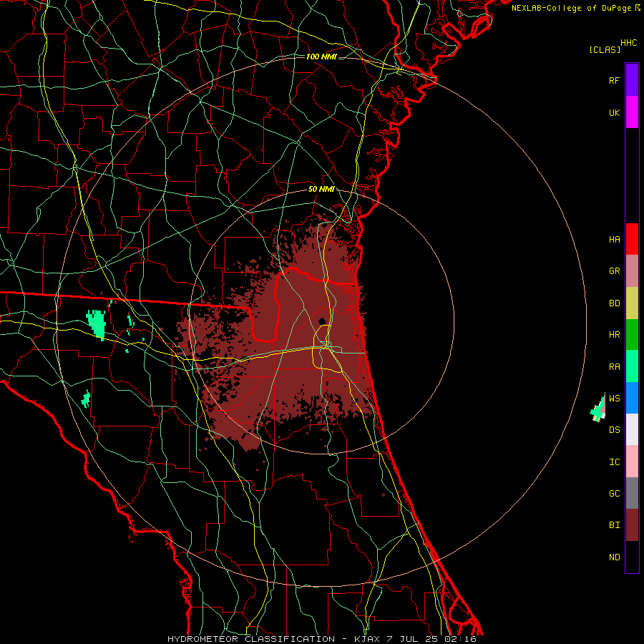Click the GC gray legend swatch
The height and width of the screenshot is (644, 644).
click(632, 493)
